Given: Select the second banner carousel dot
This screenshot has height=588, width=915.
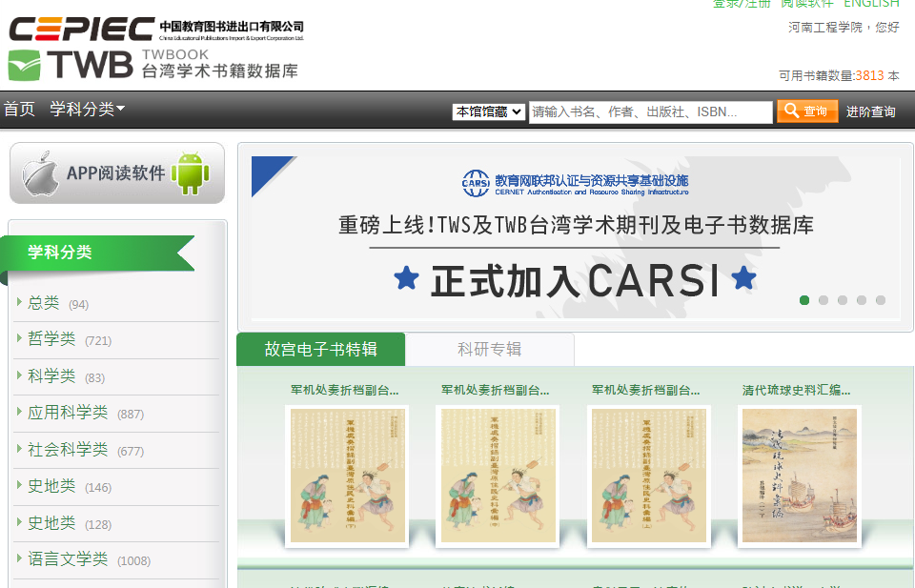Looking at the screenshot, I should click(823, 300).
